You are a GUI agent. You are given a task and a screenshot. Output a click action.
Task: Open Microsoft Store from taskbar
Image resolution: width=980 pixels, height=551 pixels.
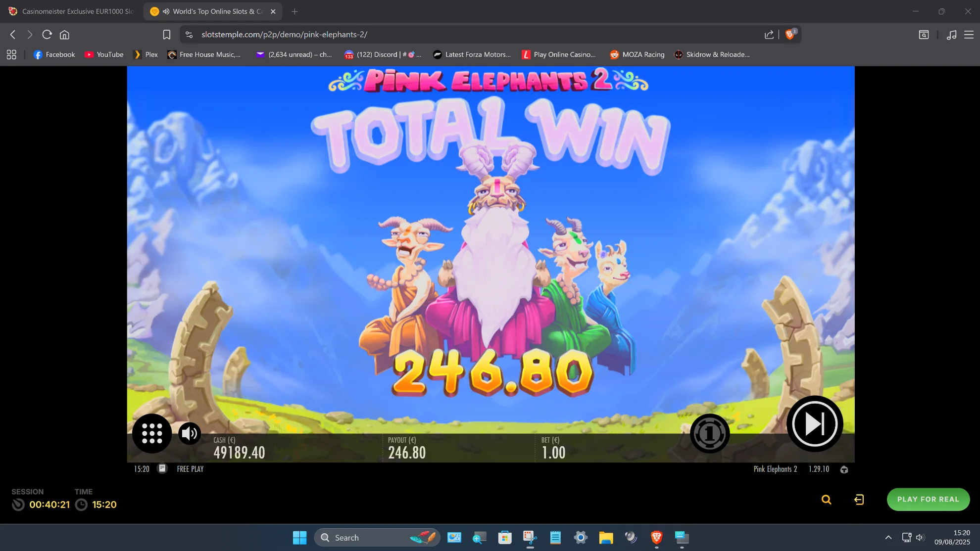(505, 538)
